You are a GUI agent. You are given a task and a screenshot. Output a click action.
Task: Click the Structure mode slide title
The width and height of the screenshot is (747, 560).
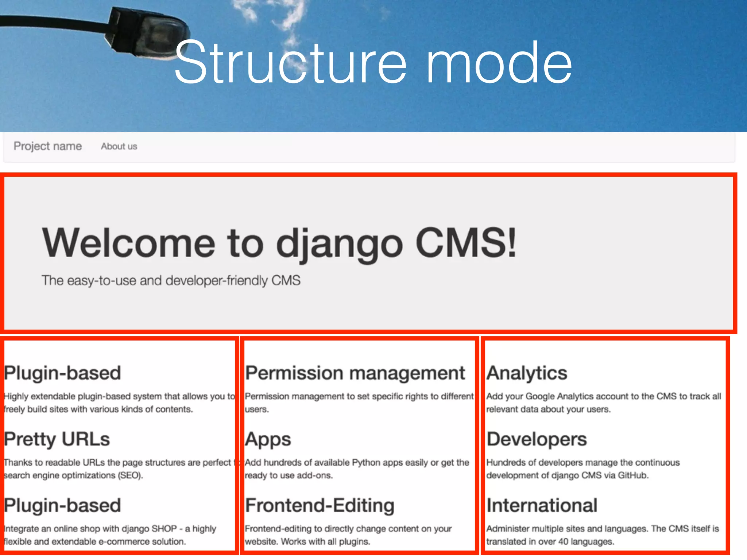[x=373, y=63]
